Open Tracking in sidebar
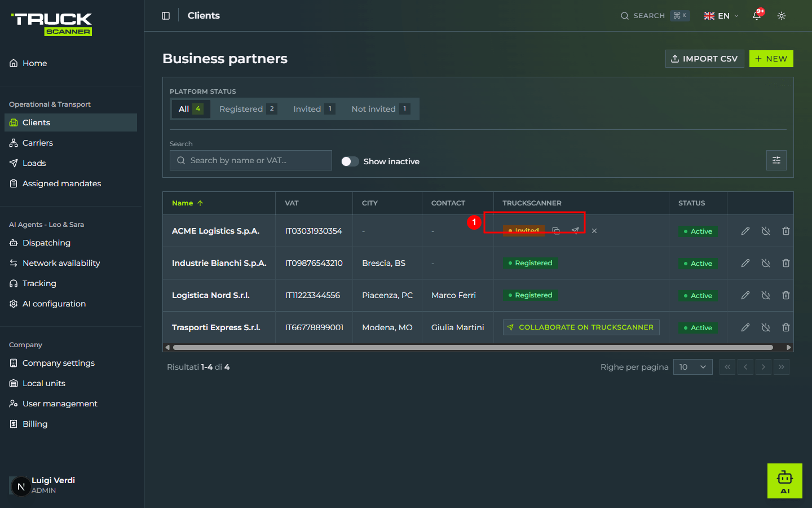 point(70,283)
